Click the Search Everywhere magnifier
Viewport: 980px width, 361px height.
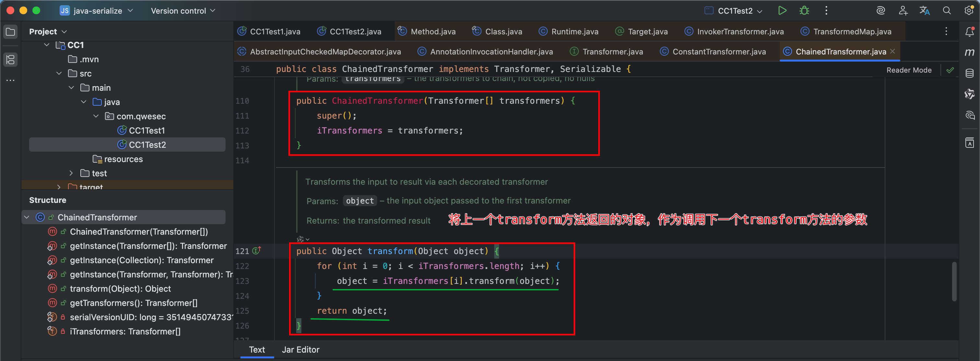(x=947, y=11)
